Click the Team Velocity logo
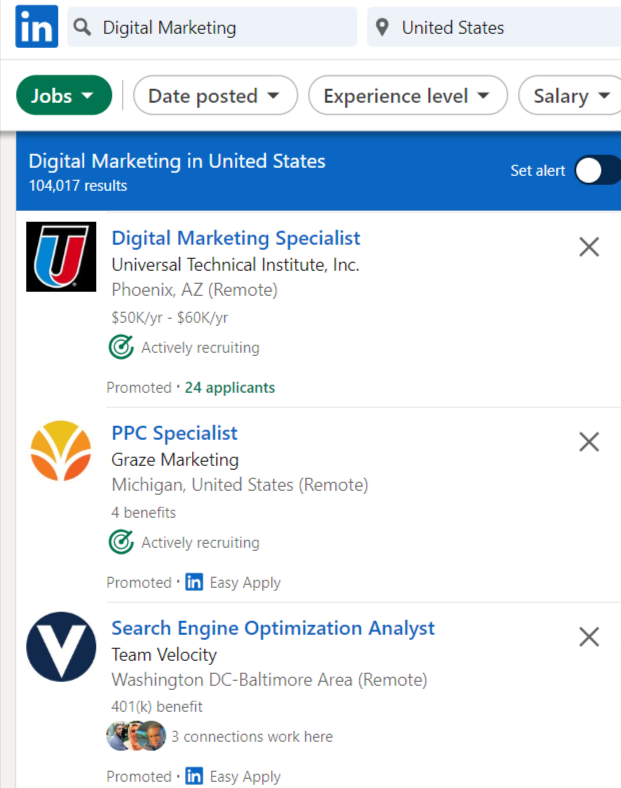 coord(61,647)
